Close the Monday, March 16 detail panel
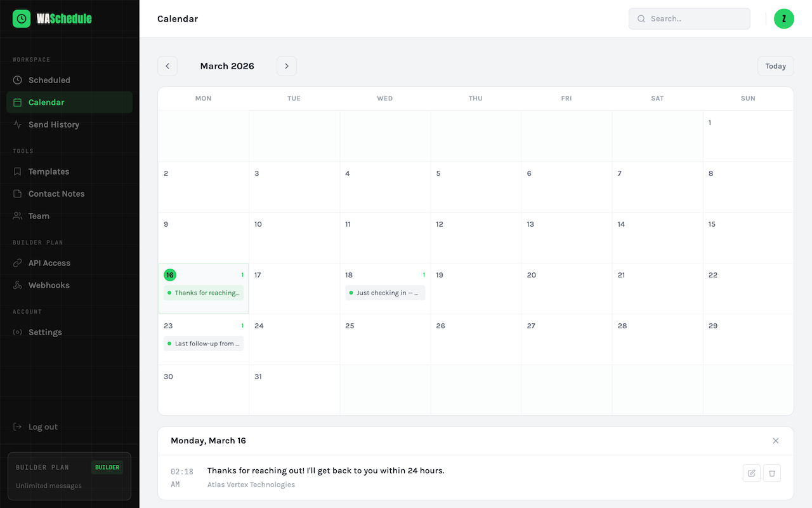Image resolution: width=812 pixels, height=508 pixels. click(x=776, y=441)
